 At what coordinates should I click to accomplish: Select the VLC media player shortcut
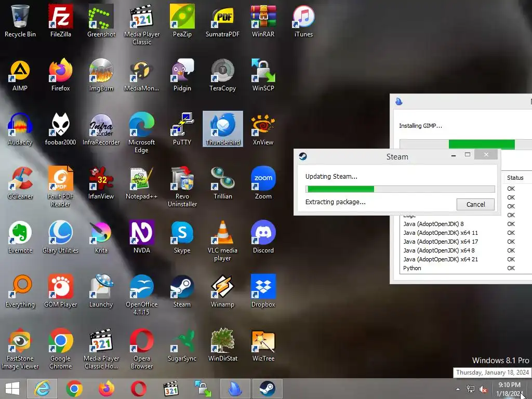222,241
